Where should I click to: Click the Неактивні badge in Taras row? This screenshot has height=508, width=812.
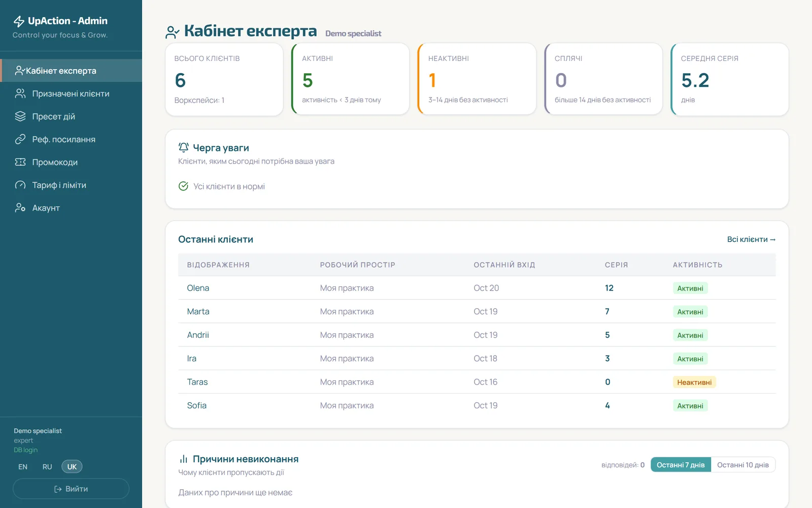(x=694, y=382)
